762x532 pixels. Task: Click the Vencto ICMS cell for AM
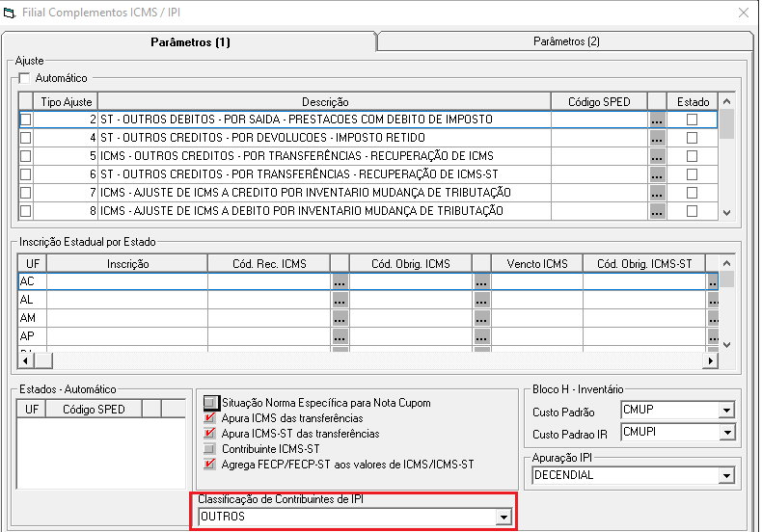click(x=537, y=318)
